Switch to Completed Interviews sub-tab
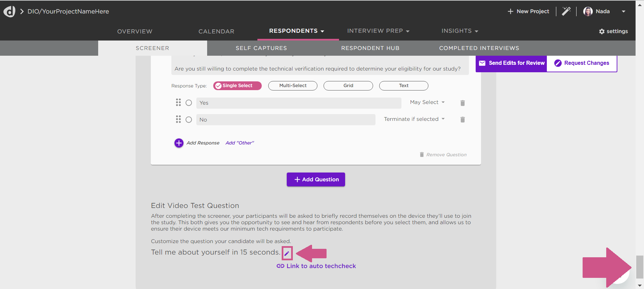The image size is (644, 289). click(479, 48)
